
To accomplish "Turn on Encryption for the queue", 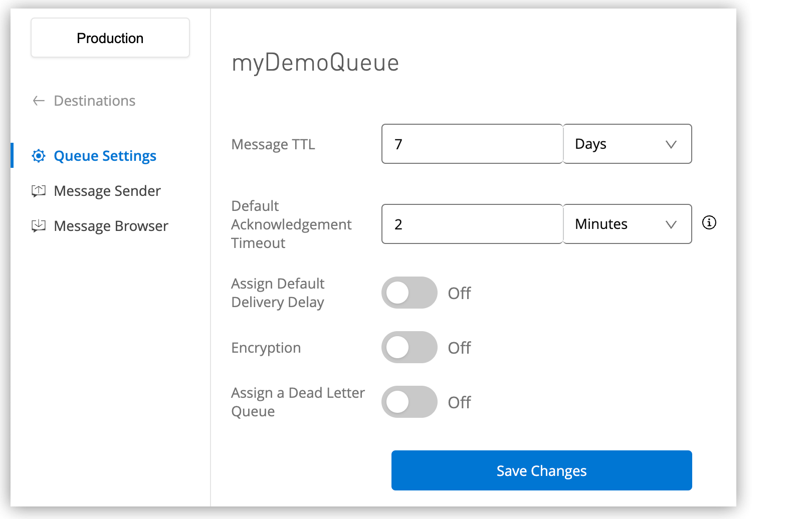I will coord(409,347).
